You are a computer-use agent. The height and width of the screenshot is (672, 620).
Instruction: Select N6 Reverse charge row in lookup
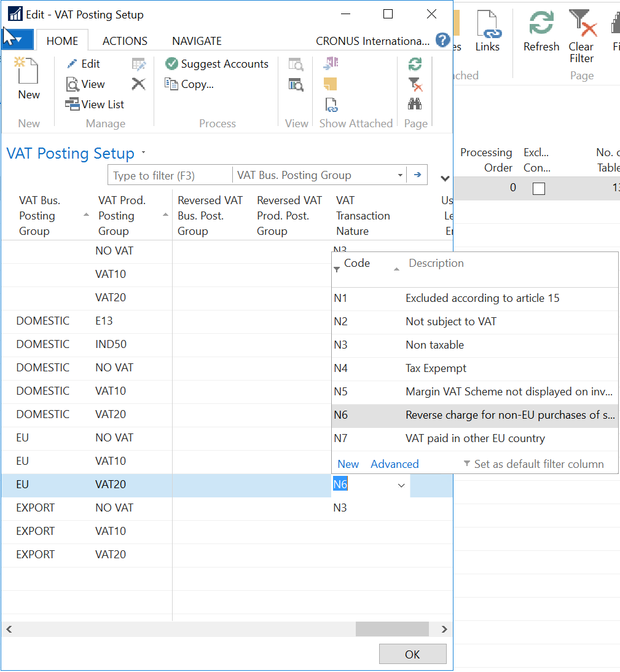pyautogui.click(x=475, y=415)
